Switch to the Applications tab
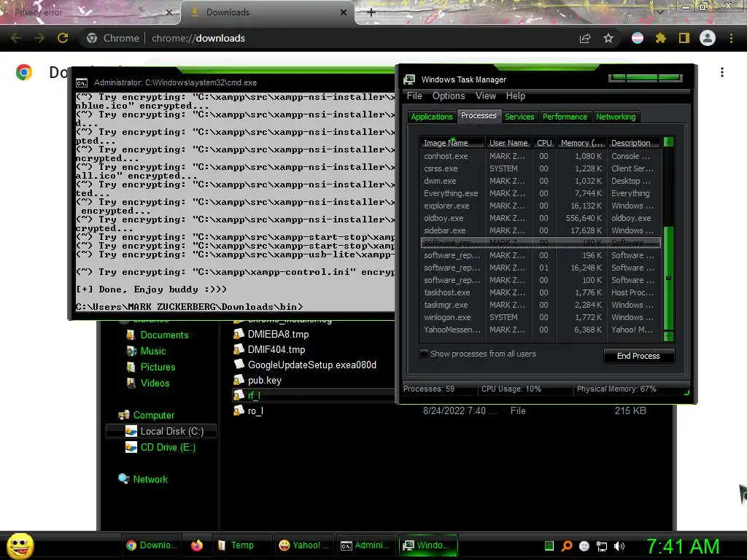Screen dimensions: 747x560 pos(432,117)
